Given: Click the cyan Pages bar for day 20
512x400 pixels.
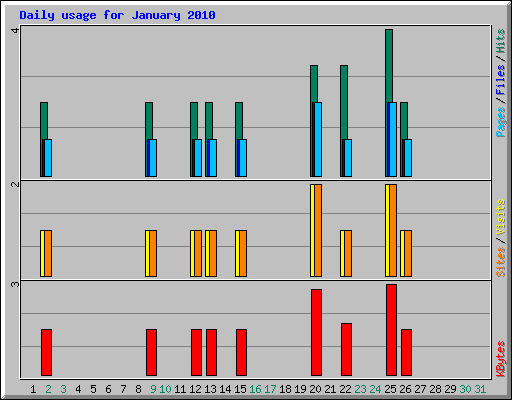Looking at the screenshot, I should (x=318, y=139).
